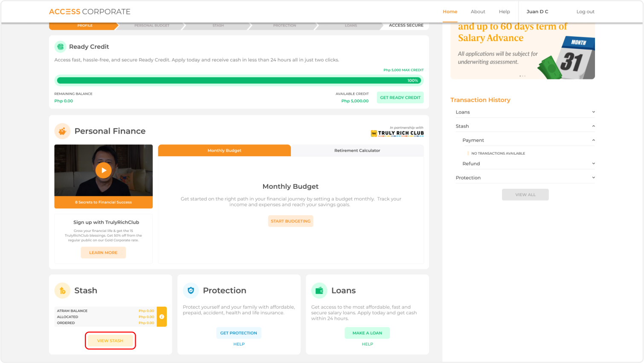The width and height of the screenshot is (644, 363).
Task: Collapse the Payment subsection
Action: coord(528,141)
